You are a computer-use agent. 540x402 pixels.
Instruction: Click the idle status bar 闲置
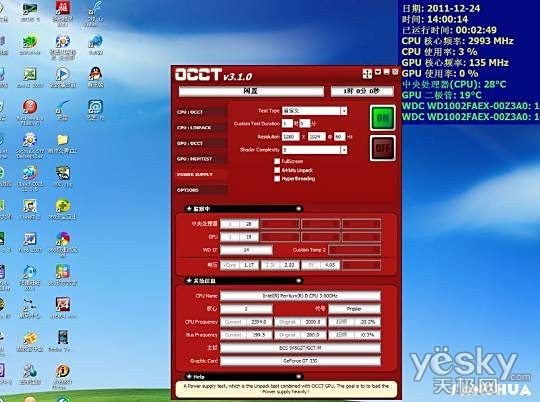click(x=251, y=91)
